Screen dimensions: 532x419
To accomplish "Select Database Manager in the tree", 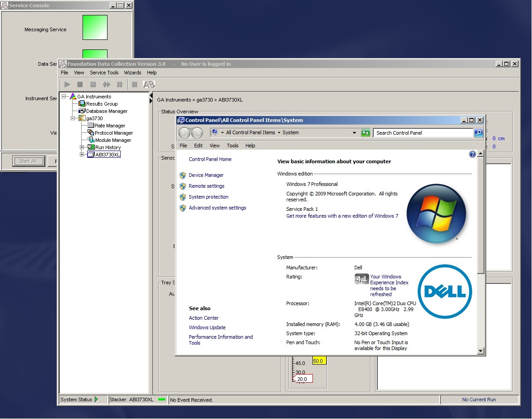I will pyautogui.click(x=107, y=111).
